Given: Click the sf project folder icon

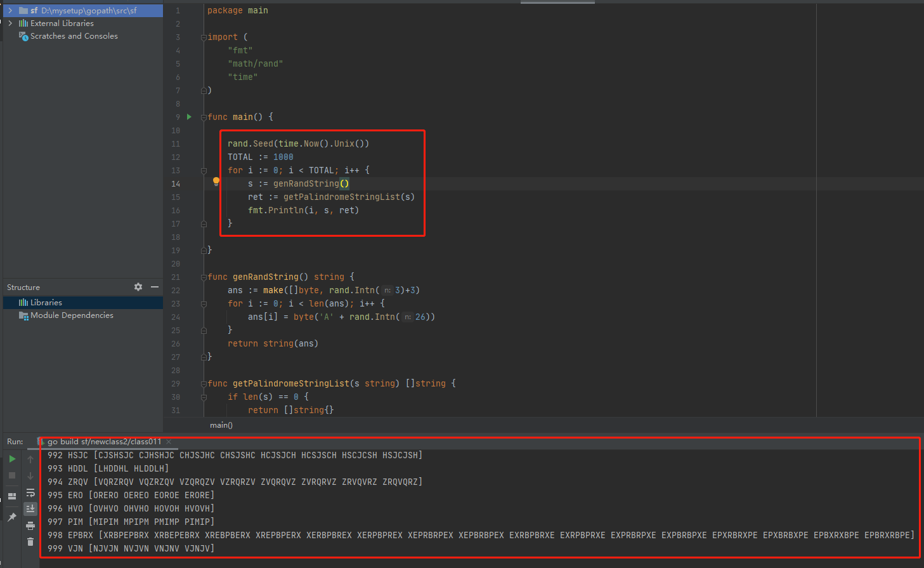Looking at the screenshot, I should tap(23, 11).
